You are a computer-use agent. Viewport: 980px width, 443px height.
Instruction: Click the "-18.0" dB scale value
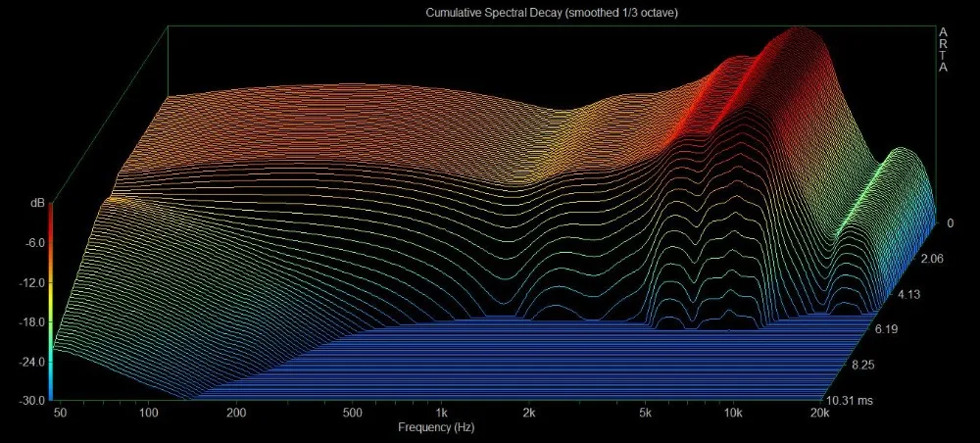[x=30, y=322]
